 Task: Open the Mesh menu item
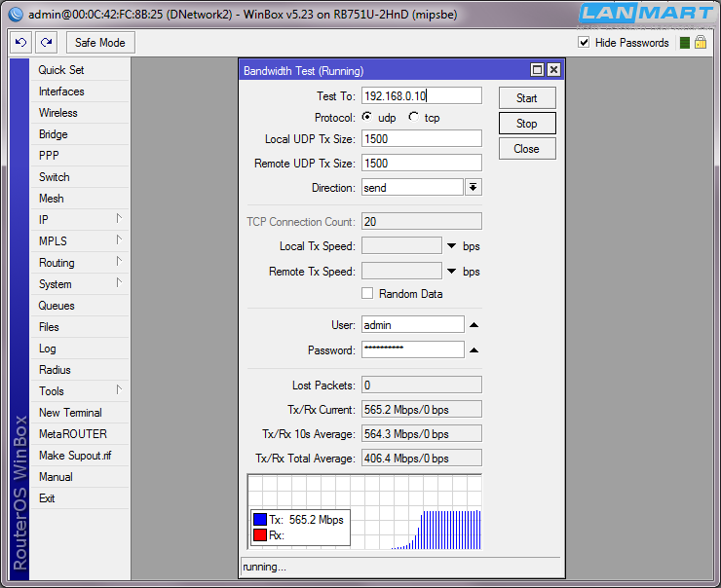point(80,199)
